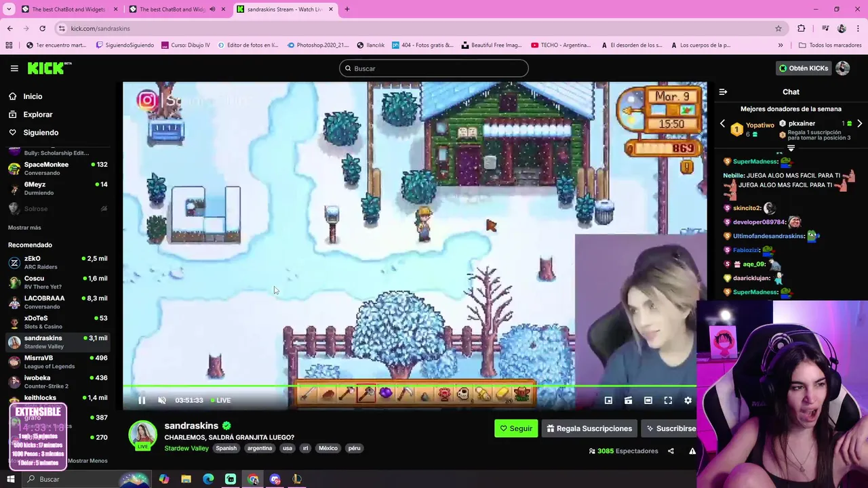Collapse recommended list with Mostrar Menos
The height and width of the screenshot is (488, 868).
pos(87,461)
